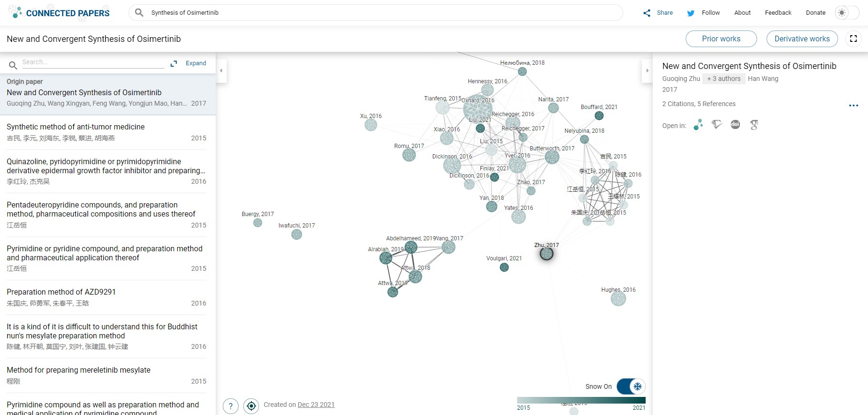Select Pyrimidine or pyridine compound paper entry

[108, 258]
